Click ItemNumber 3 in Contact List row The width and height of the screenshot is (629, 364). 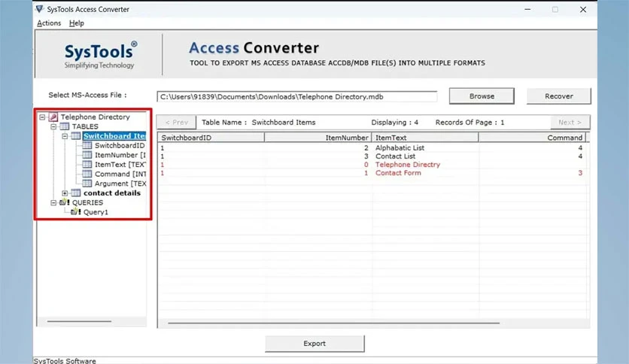366,156
